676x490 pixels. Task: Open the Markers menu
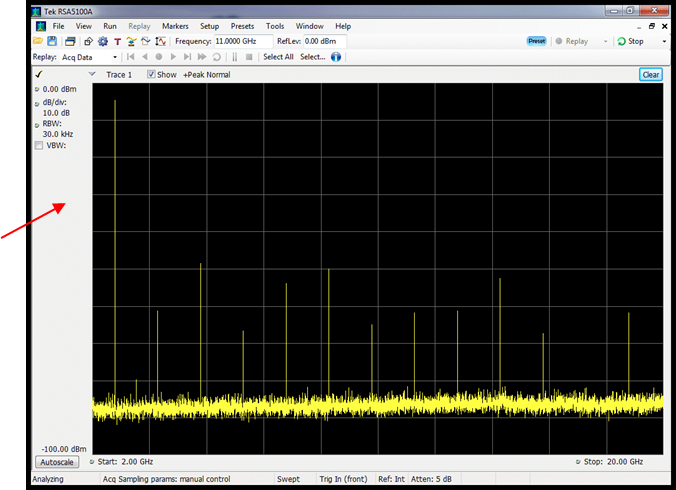[x=175, y=26]
